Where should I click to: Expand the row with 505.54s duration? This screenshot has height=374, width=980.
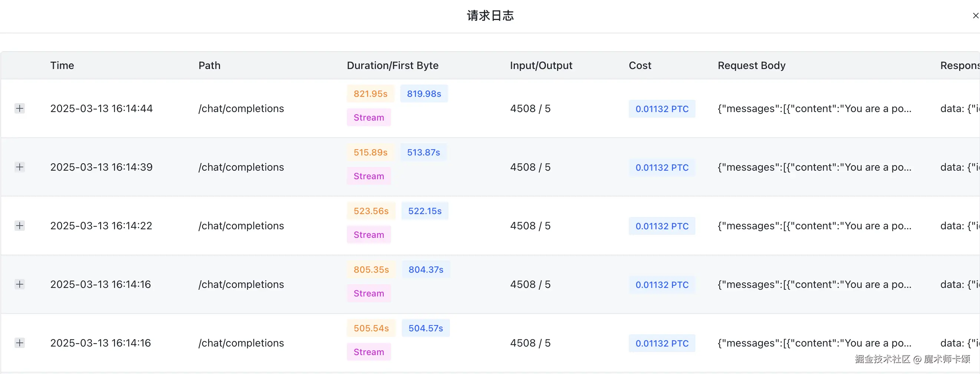tap(20, 343)
